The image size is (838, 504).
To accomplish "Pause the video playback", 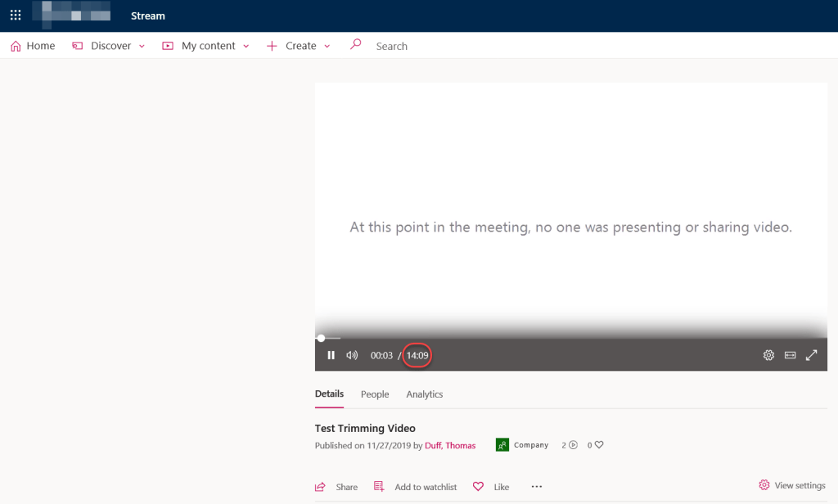I will [x=331, y=355].
